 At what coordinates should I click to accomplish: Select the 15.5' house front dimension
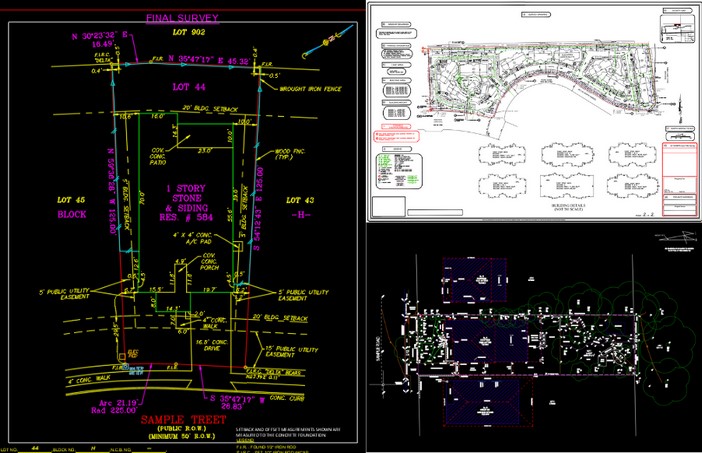[156, 289]
